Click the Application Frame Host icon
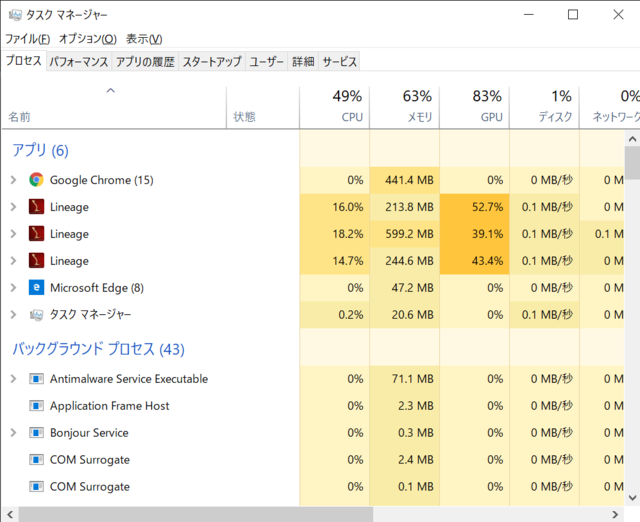Image resolution: width=640 pixels, height=522 pixels. tap(36, 406)
